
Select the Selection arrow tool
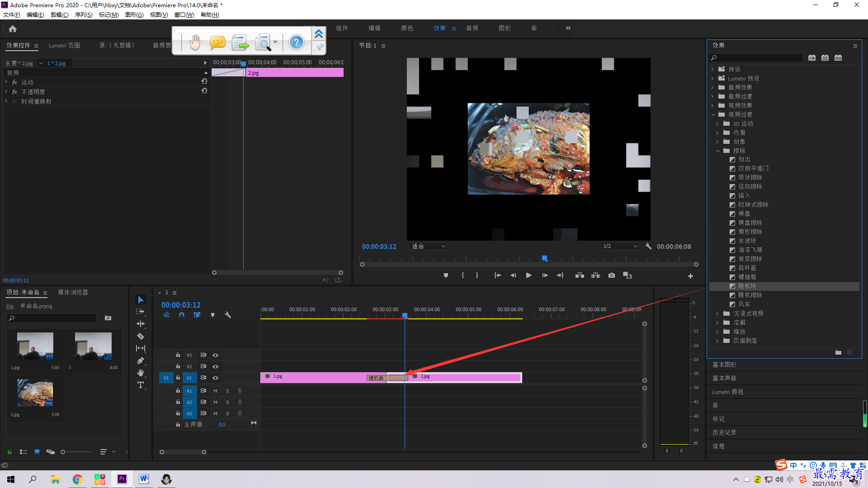click(141, 300)
